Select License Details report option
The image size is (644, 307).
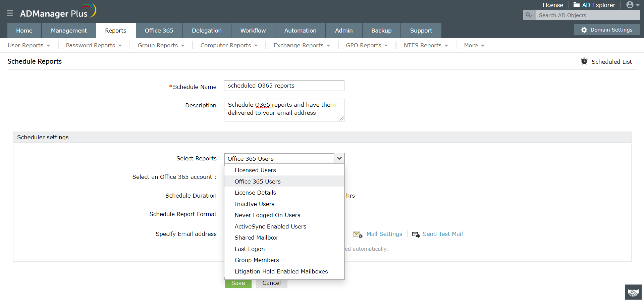pos(284,193)
